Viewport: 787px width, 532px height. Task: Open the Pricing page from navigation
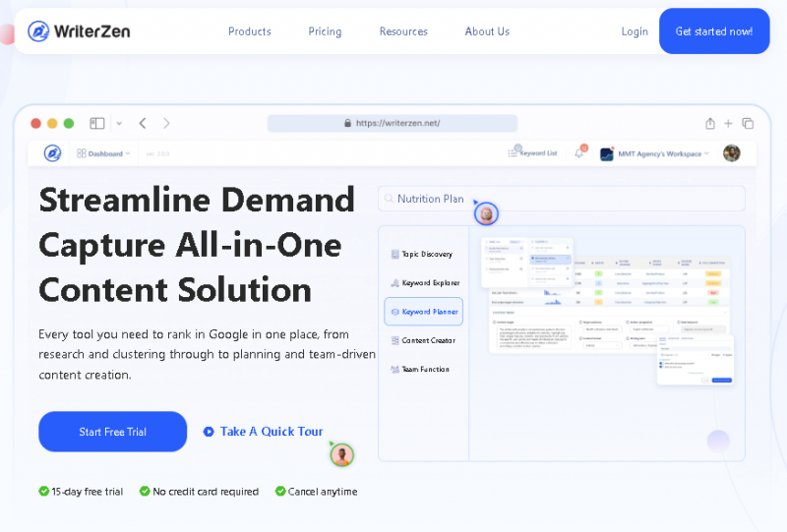click(x=325, y=31)
